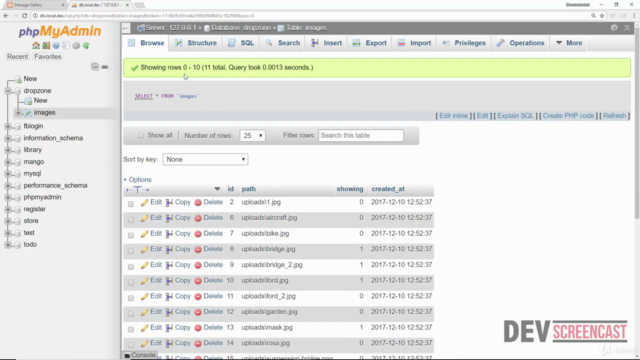Click the Refresh link
This screenshot has width=640, height=360.
[614, 116]
